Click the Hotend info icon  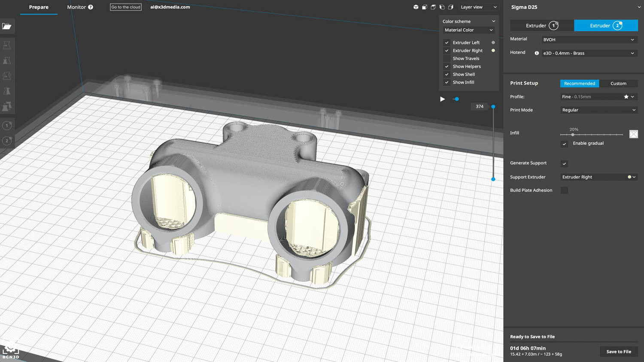537,53
